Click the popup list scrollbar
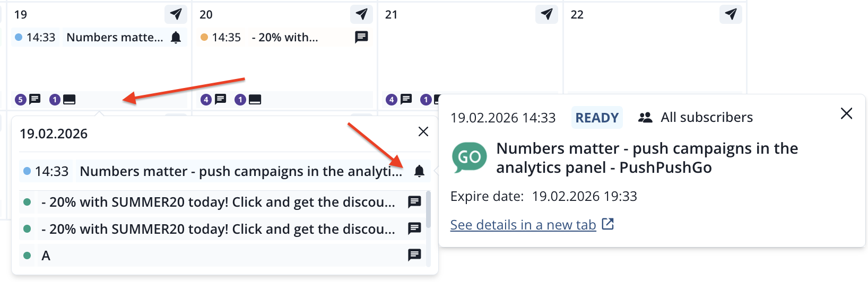The height and width of the screenshot is (282, 868). pyautogui.click(x=428, y=210)
